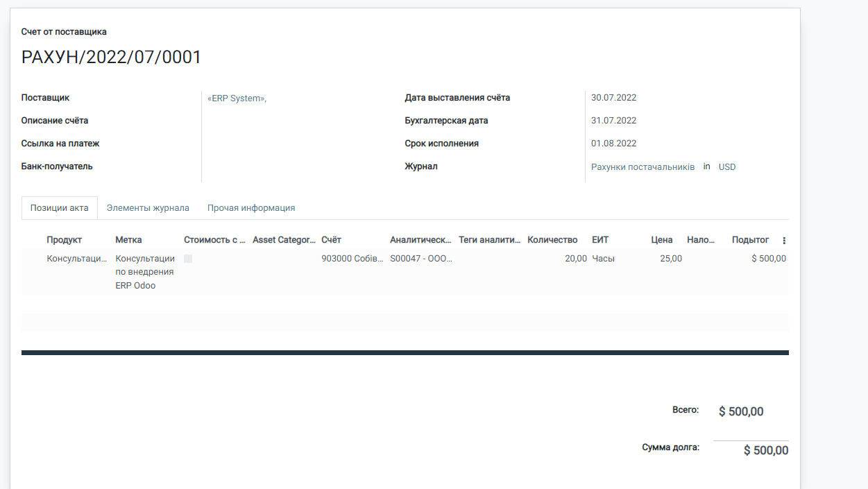Select the invoice date 30.07.2022 field
Viewport: 868px width, 489px height.
coord(613,98)
